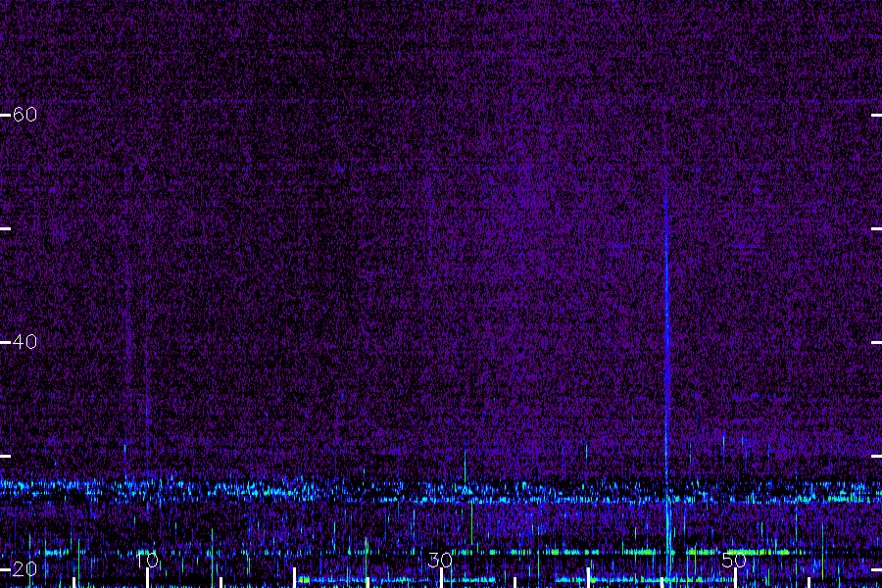Click the '30' label on the horizontal axis
882x588 pixels.
(440, 561)
